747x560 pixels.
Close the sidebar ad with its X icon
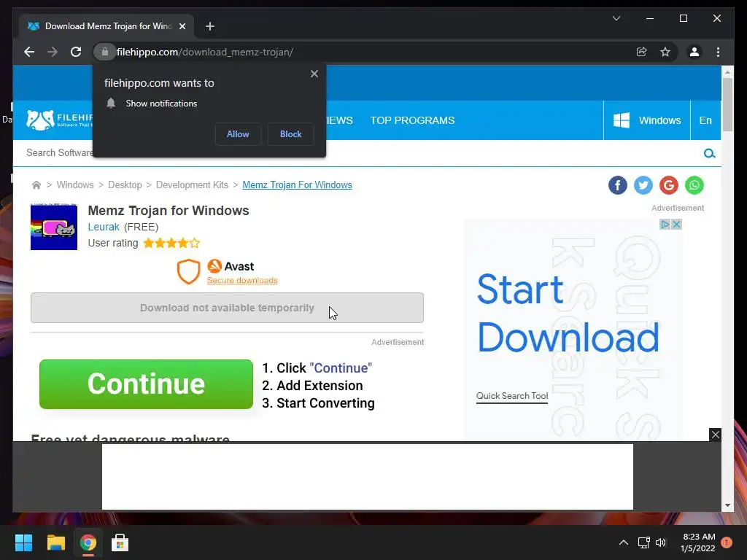point(676,225)
